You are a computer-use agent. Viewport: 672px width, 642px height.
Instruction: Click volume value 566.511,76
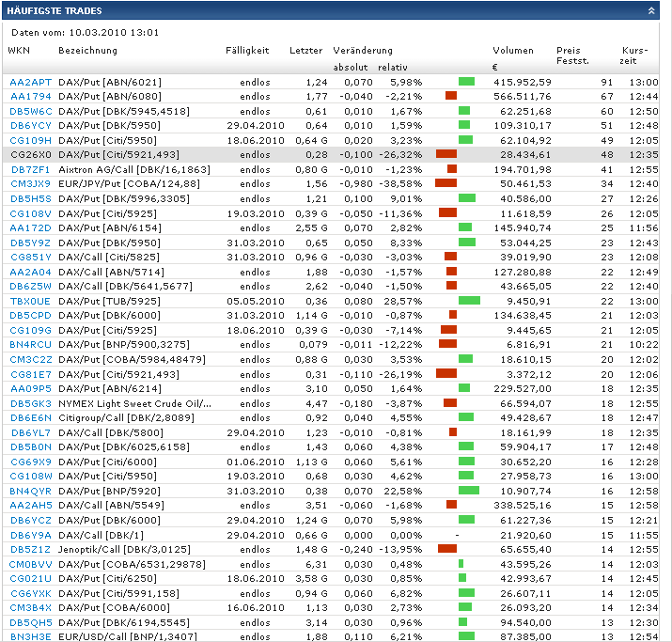tap(523, 97)
